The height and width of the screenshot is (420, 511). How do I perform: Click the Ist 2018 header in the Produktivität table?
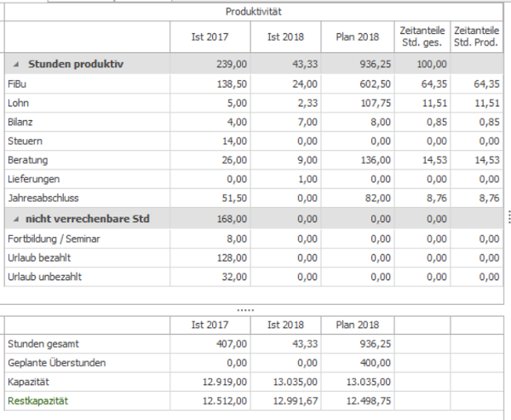pyautogui.click(x=285, y=37)
